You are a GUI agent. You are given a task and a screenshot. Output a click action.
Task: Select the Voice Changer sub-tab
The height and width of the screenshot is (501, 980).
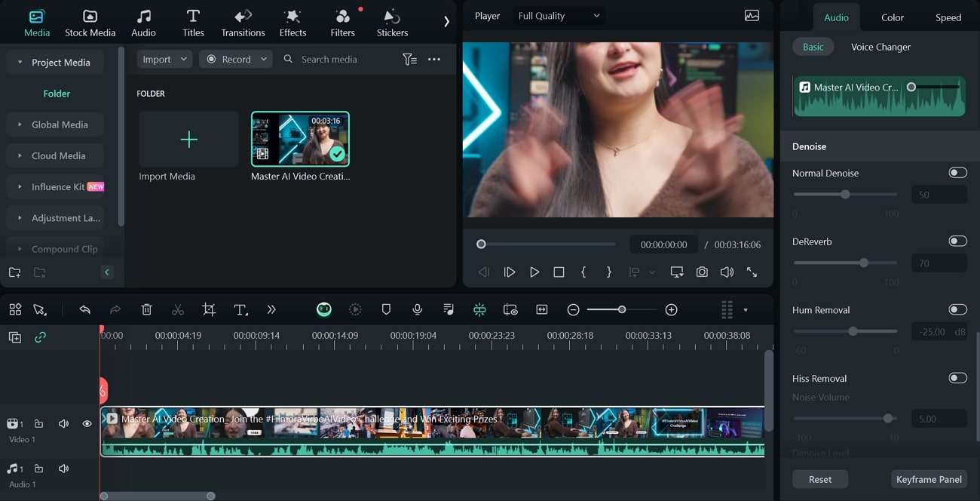pos(880,47)
